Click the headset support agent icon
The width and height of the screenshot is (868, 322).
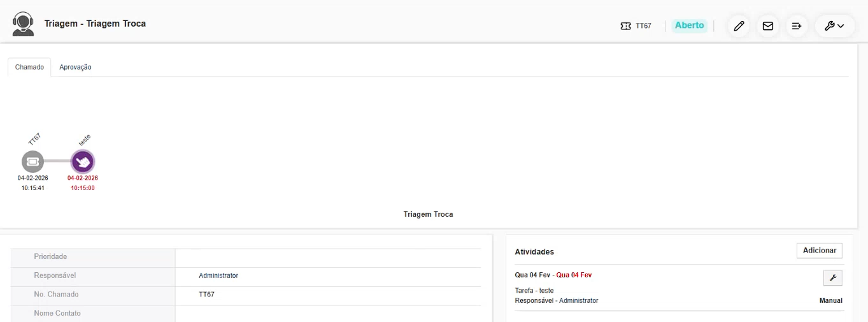pos(24,24)
